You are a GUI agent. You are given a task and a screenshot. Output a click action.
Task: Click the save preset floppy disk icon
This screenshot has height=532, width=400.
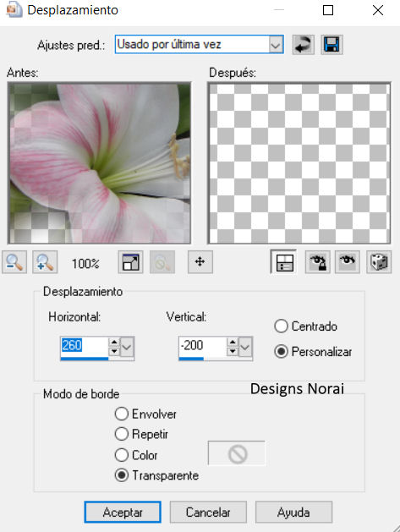click(x=332, y=45)
